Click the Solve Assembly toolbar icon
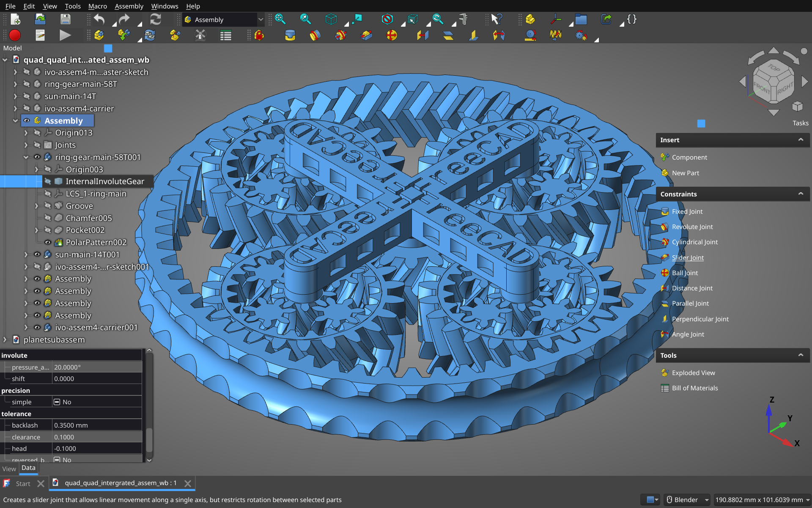Viewport: 812px width, 508px height. 150,36
